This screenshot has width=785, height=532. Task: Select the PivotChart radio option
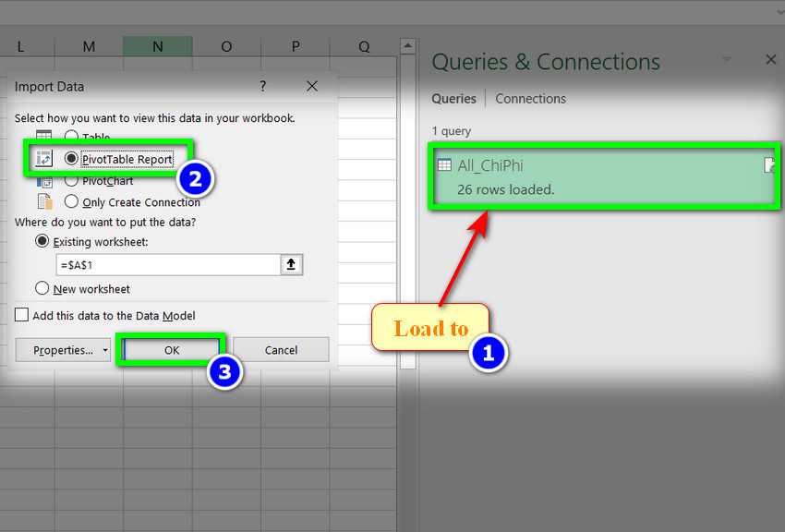pyautogui.click(x=71, y=180)
